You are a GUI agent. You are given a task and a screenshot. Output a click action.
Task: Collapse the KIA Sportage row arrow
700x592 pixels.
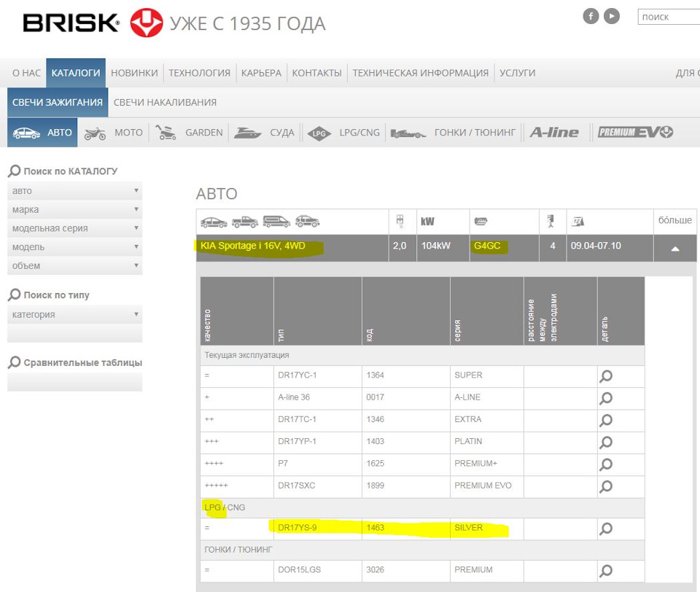675,248
